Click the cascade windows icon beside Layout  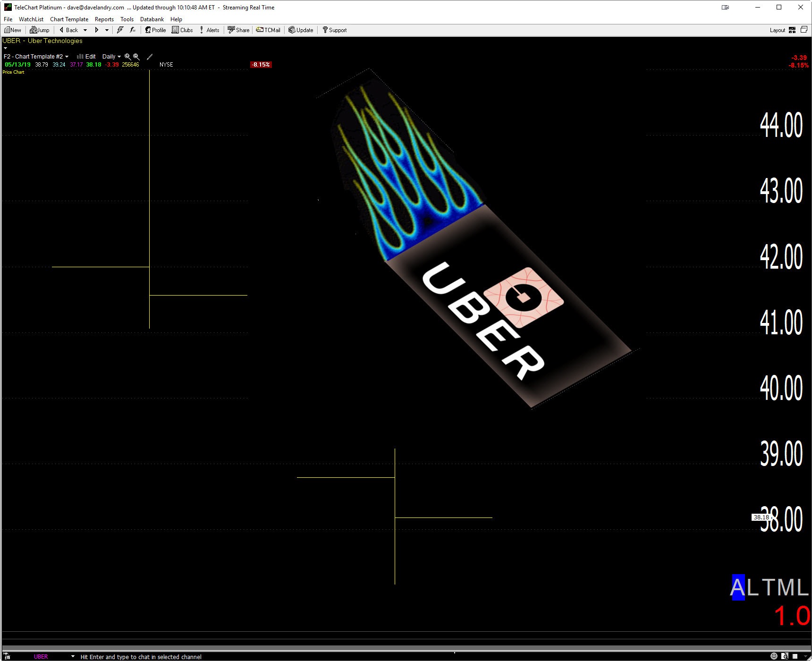tap(804, 30)
